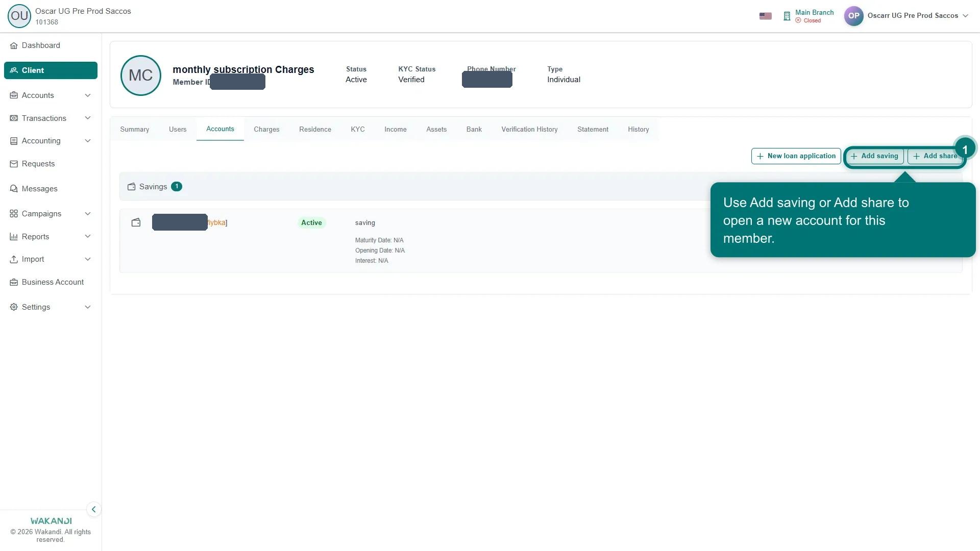Click the Wakandi footer logo
Viewport: 980px width, 551px height.
point(51,521)
